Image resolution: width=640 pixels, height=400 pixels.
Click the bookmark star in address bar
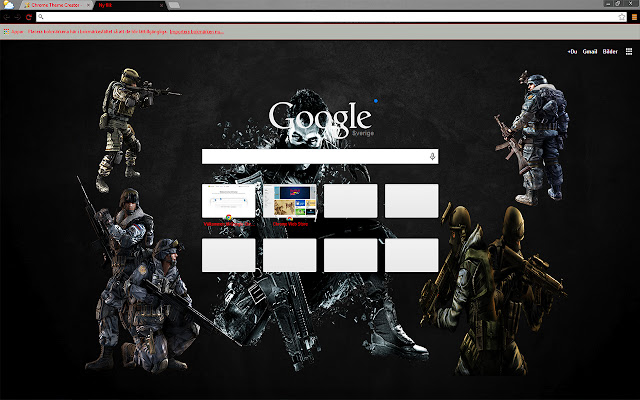pos(622,17)
